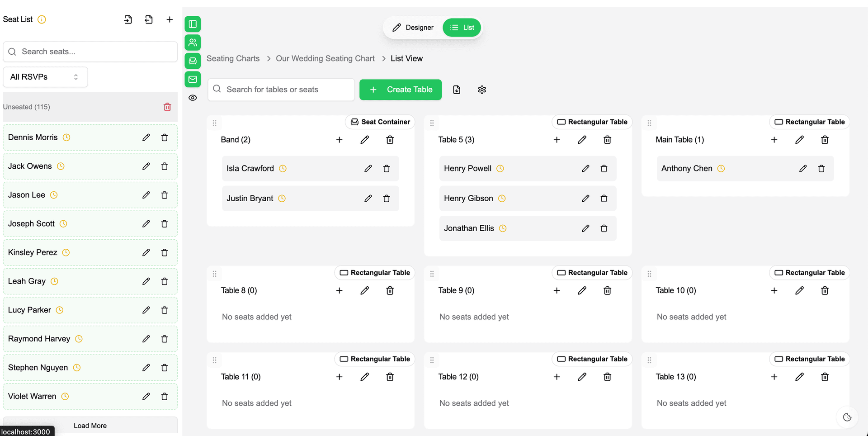Delete all unseated seats with red trash
This screenshot has height=436, width=868.
(167, 107)
